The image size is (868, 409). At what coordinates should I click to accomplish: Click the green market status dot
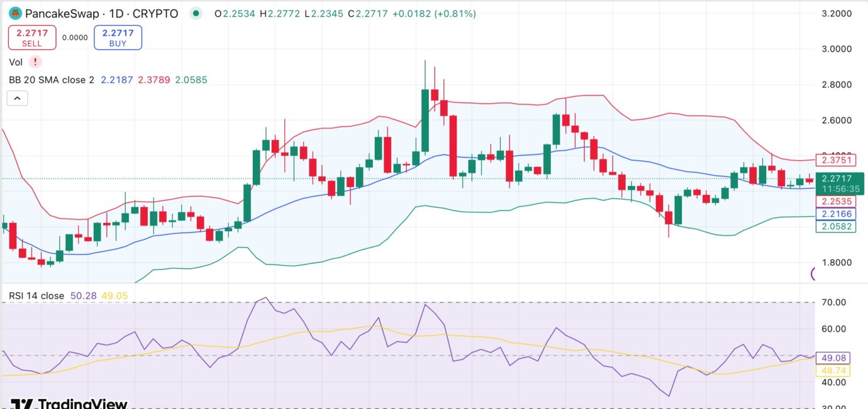(197, 13)
